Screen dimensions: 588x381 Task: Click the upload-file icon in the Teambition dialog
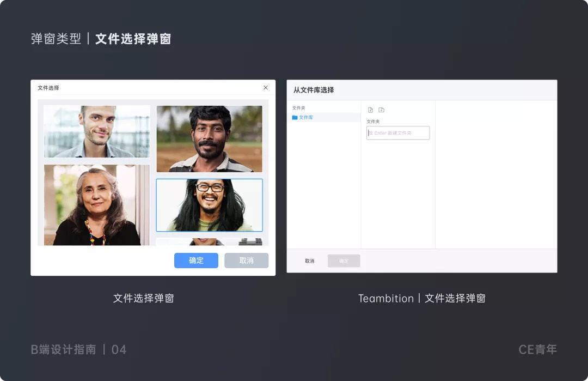point(371,109)
